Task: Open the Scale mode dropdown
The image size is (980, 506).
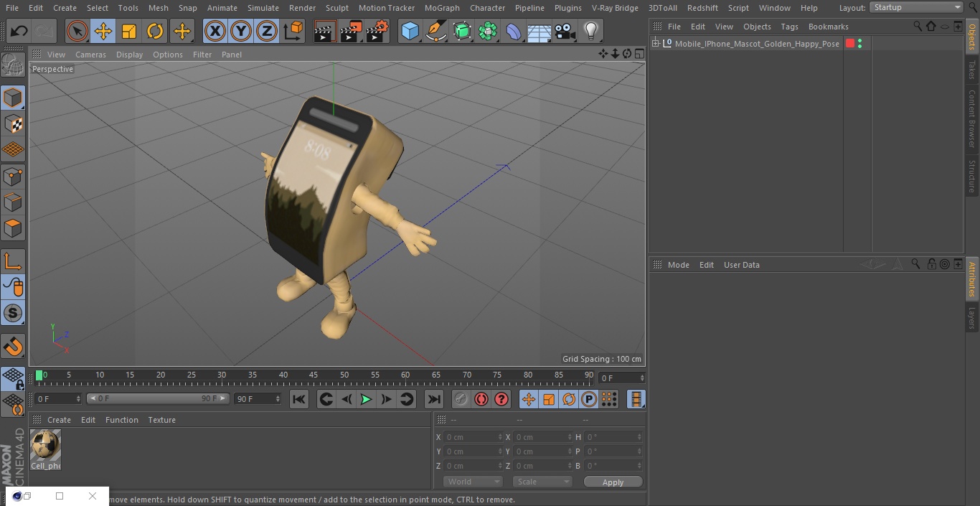Action: click(542, 482)
